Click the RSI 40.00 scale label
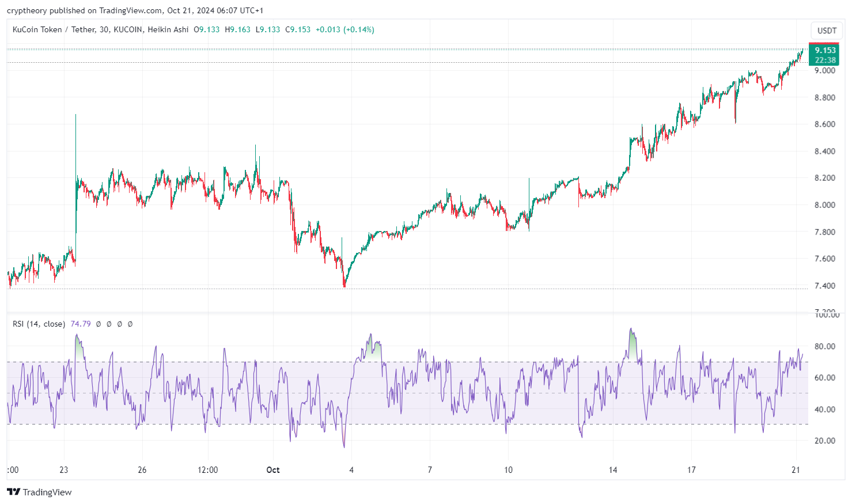 824,410
